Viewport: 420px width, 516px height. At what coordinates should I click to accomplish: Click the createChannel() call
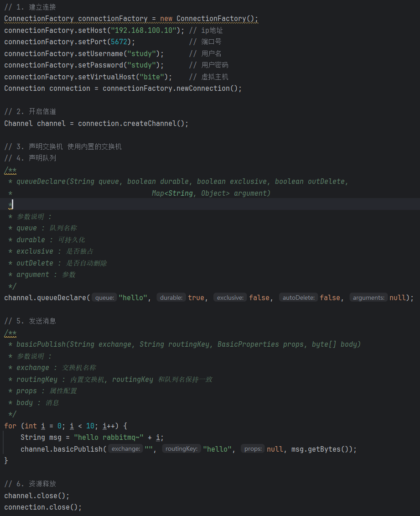pyautogui.click(x=154, y=123)
